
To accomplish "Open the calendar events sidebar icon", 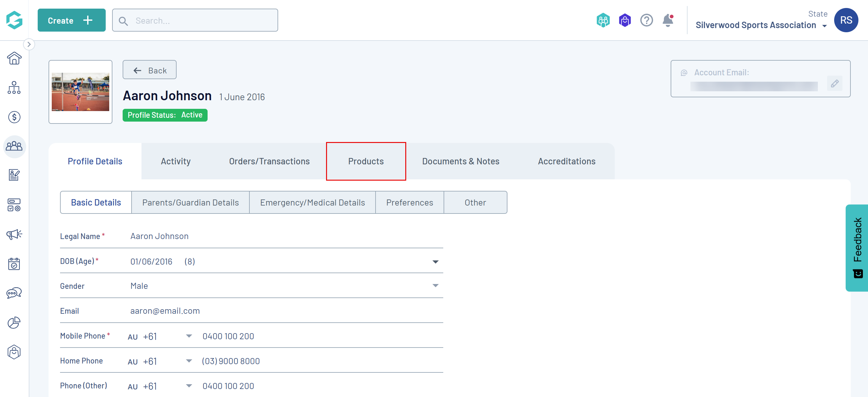I will pyautogui.click(x=14, y=264).
